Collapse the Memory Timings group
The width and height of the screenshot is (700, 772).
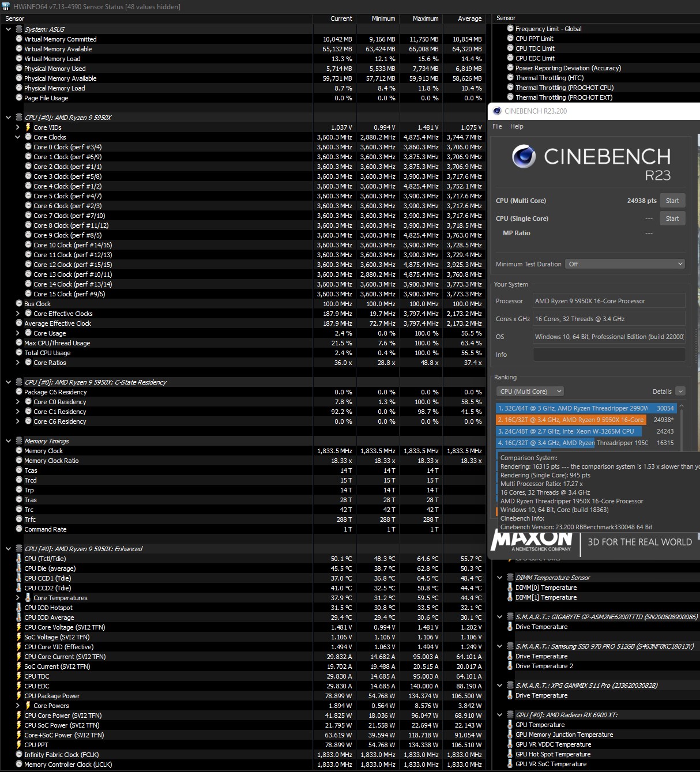click(8, 441)
